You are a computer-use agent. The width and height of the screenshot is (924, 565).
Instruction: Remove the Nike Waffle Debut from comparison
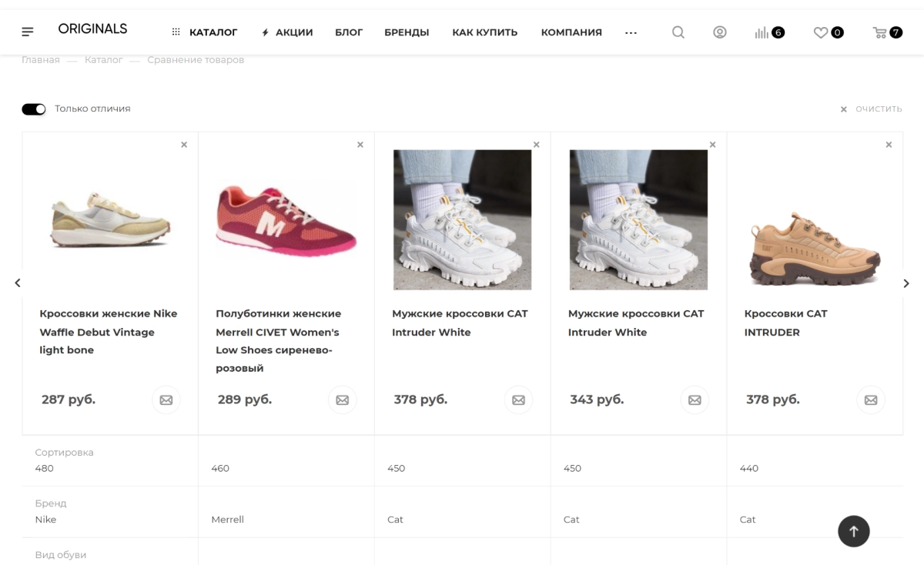[x=184, y=145]
